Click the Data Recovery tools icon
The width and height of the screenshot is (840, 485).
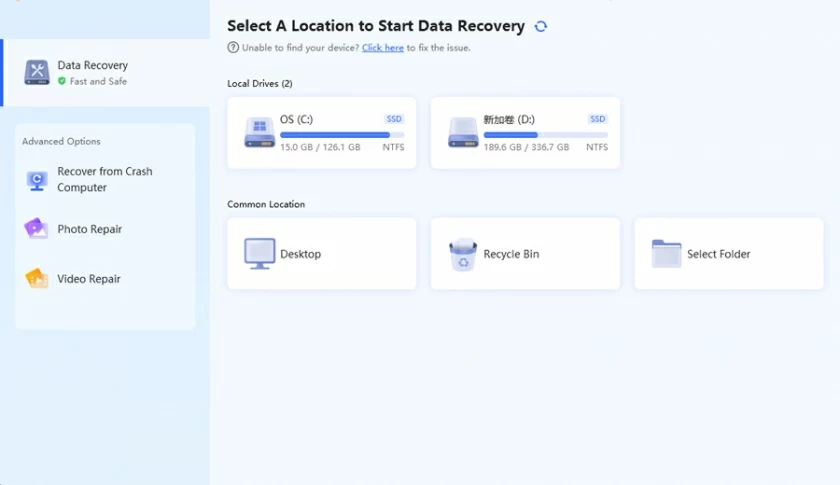click(36, 72)
